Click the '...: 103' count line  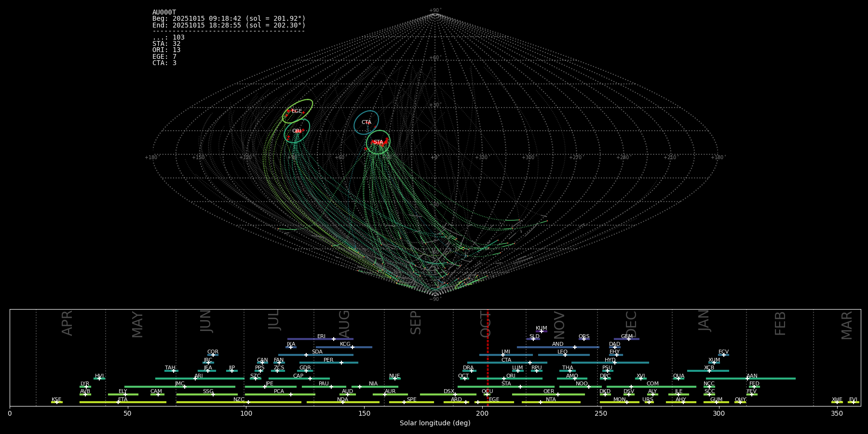pyautogui.click(x=168, y=38)
